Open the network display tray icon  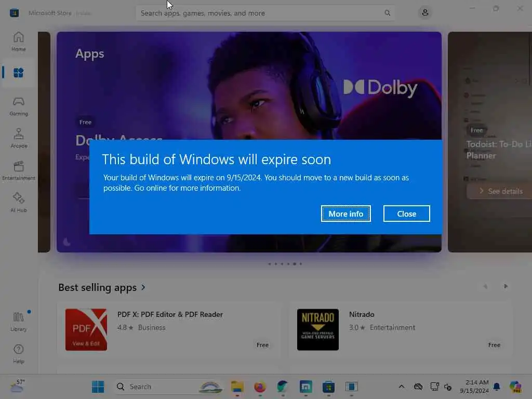pos(434,387)
